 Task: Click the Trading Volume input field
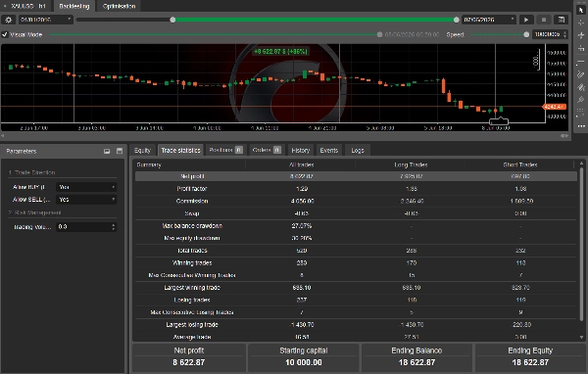click(x=83, y=227)
